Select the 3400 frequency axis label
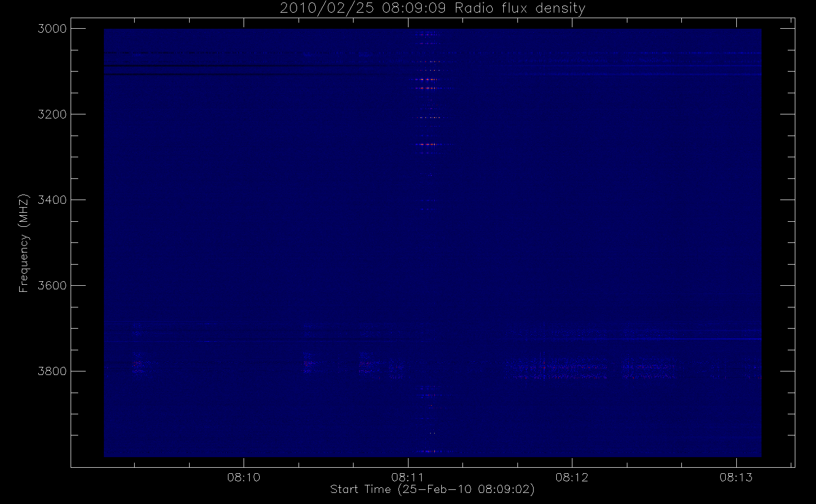 click(x=52, y=200)
